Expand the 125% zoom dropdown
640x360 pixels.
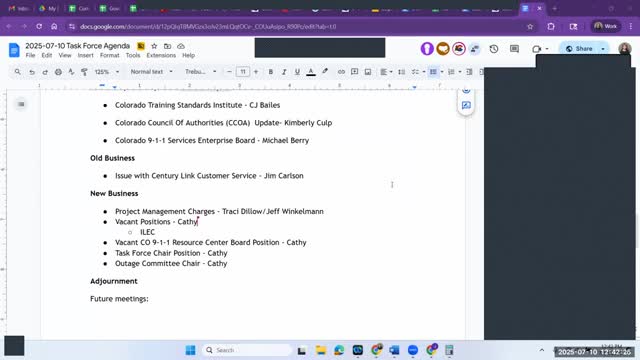[107, 72]
